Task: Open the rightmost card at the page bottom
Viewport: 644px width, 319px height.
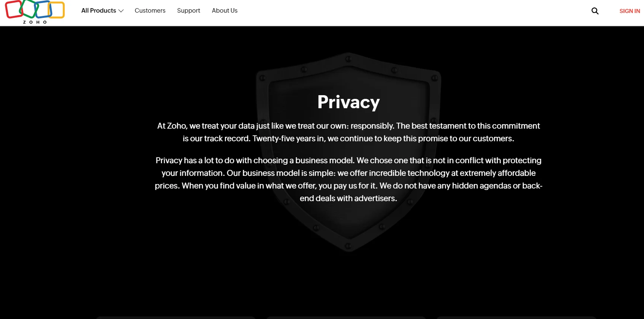Action: tap(517, 318)
